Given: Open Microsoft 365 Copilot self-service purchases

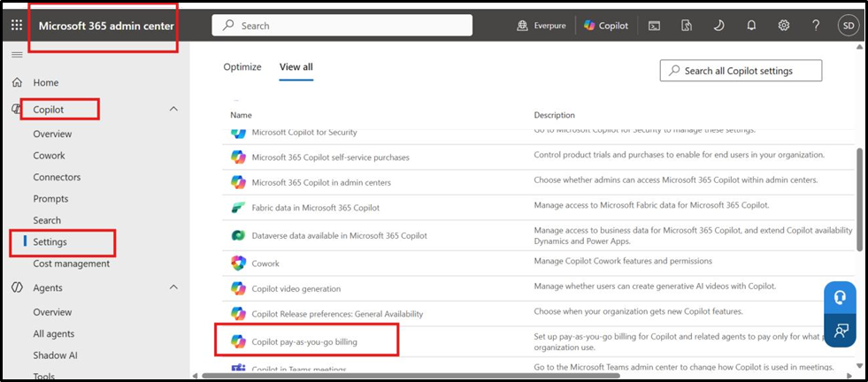Looking at the screenshot, I should coord(331,157).
